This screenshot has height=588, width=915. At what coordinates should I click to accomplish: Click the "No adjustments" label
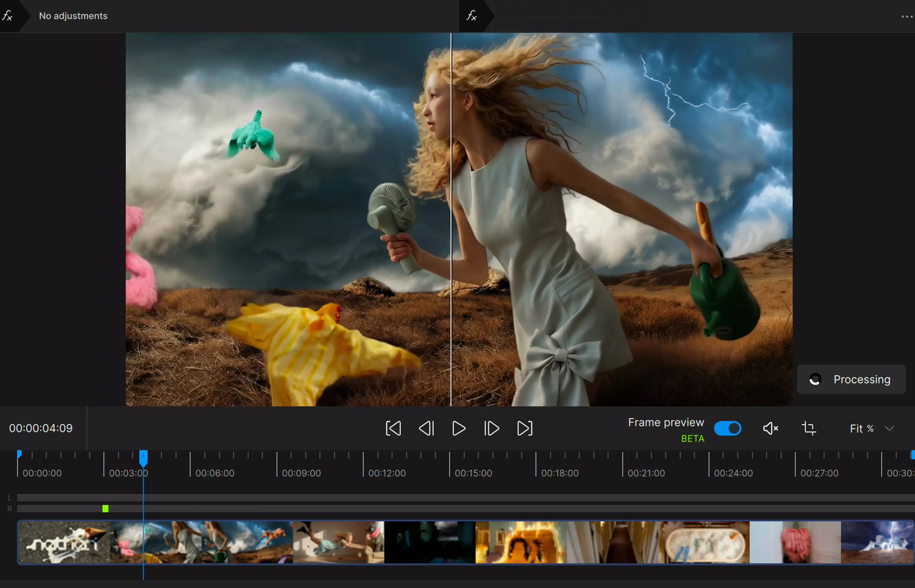click(x=73, y=16)
